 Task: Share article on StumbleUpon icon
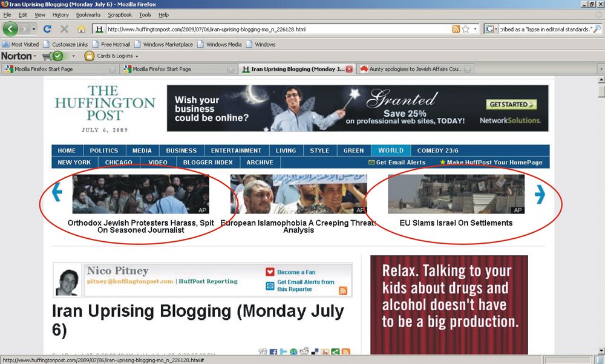(293, 352)
